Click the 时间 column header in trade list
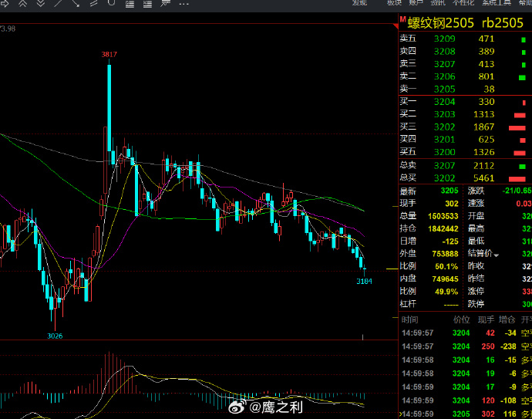Viewport: 532px width, 419px height. pyautogui.click(x=410, y=319)
